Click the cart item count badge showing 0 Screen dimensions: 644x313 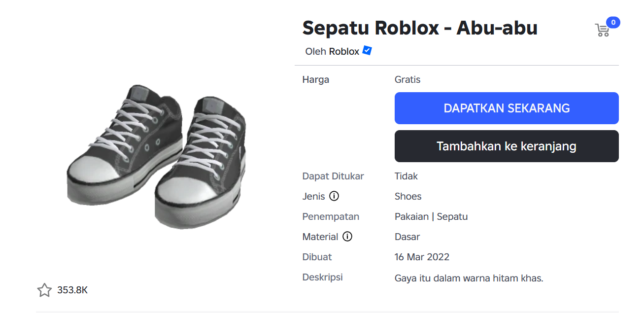(x=612, y=22)
